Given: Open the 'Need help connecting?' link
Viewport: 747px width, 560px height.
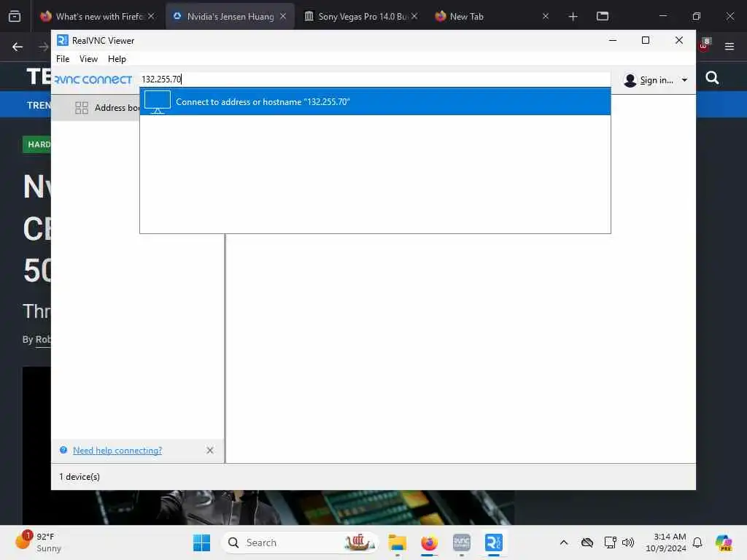Looking at the screenshot, I should click(x=117, y=451).
